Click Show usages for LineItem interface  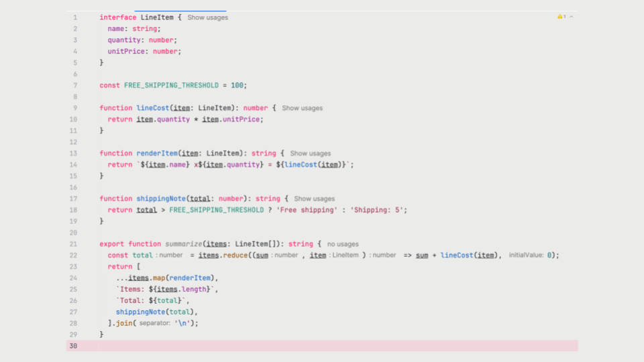click(x=207, y=17)
